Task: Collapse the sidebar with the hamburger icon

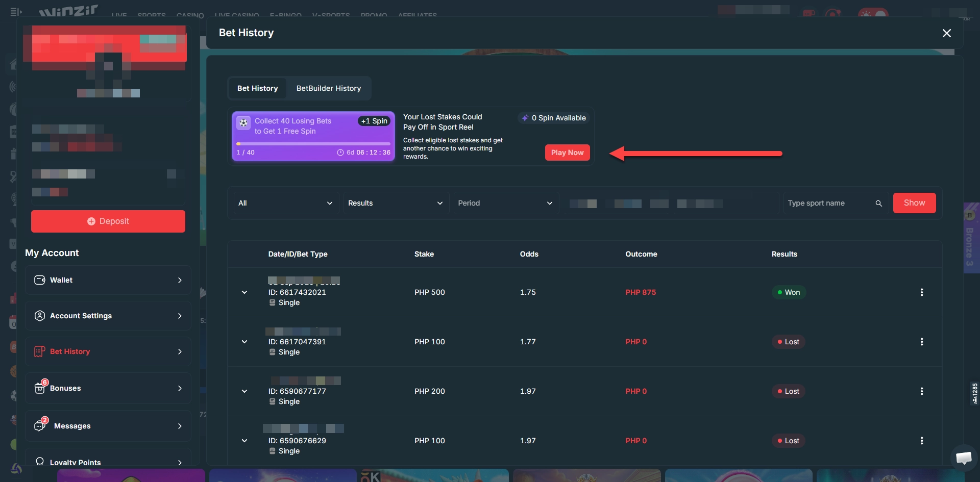Action: [x=16, y=11]
